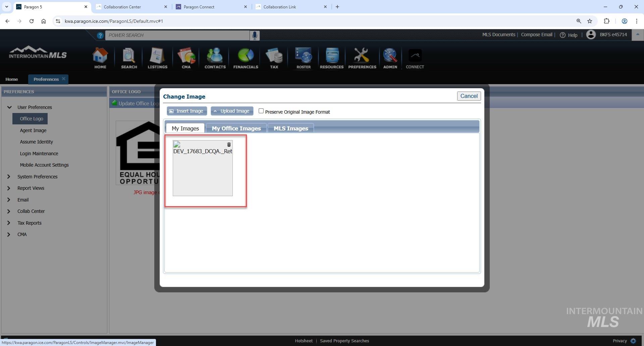Image resolution: width=644 pixels, height=346 pixels.
Task: Expand the Collab Center section
Action: (x=9, y=211)
